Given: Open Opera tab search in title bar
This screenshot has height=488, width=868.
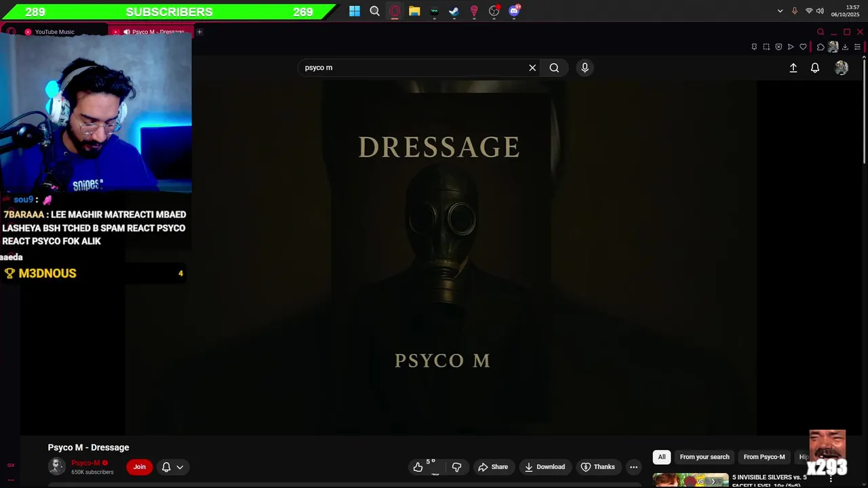Looking at the screenshot, I should pyautogui.click(x=821, y=32).
